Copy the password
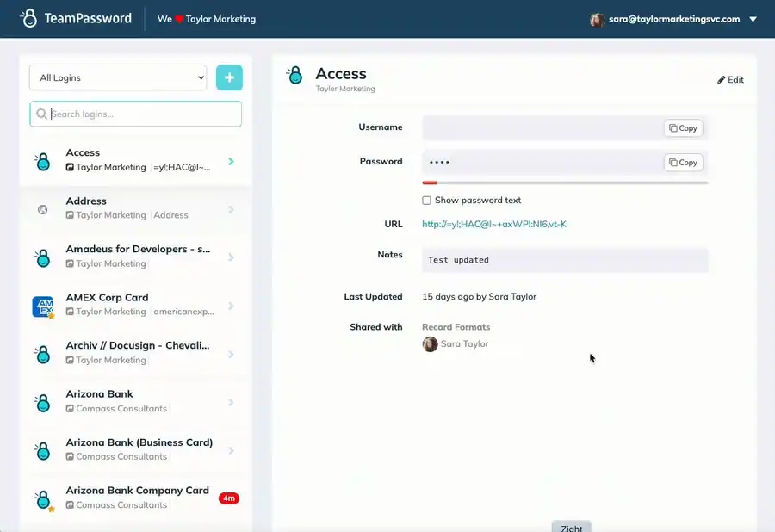Screen dimensions: 775x532 point(683,162)
